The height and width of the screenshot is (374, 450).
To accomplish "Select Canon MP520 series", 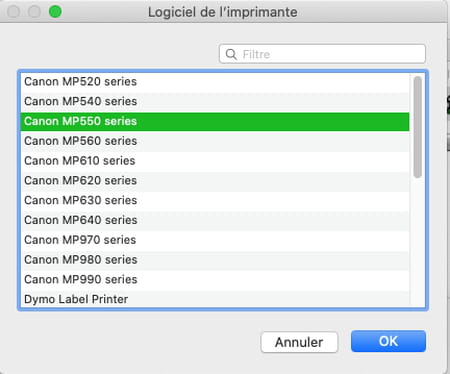I will coord(215,82).
